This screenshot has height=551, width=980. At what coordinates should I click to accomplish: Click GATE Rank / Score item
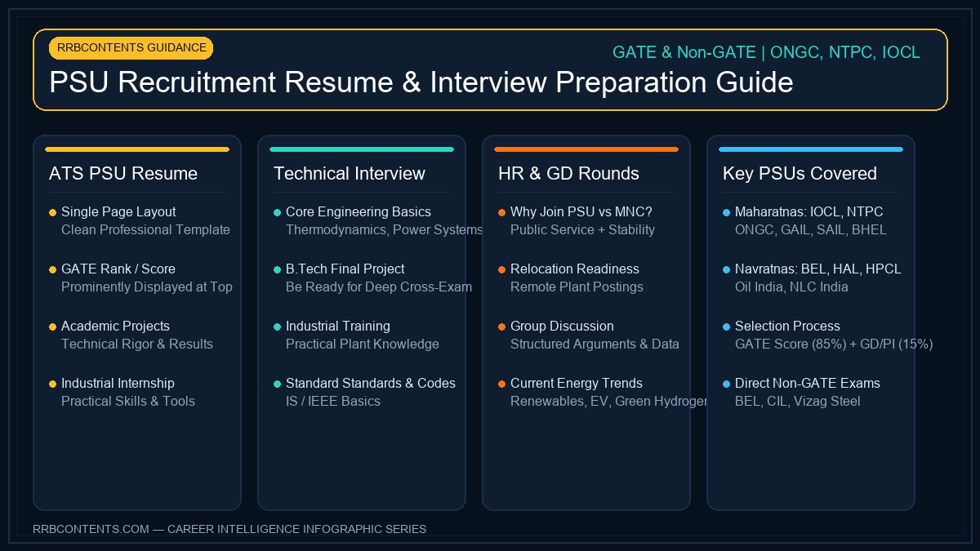pos(118,269)
